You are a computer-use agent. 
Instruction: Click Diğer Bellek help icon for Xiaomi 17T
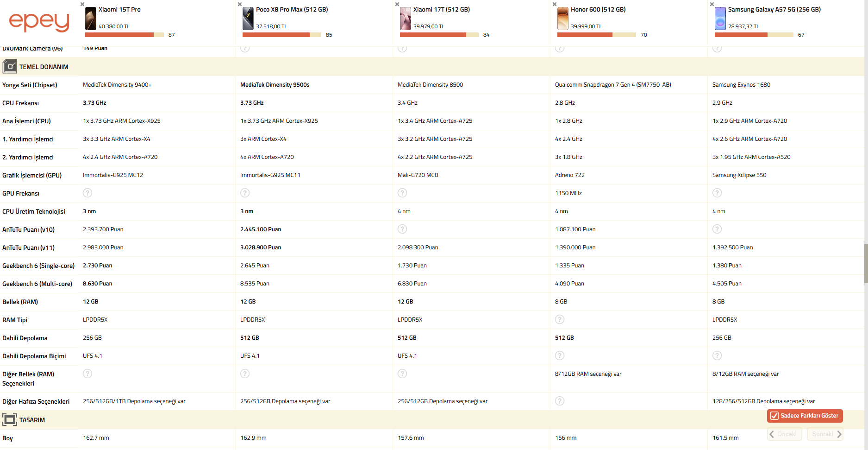tap(402, 374)
